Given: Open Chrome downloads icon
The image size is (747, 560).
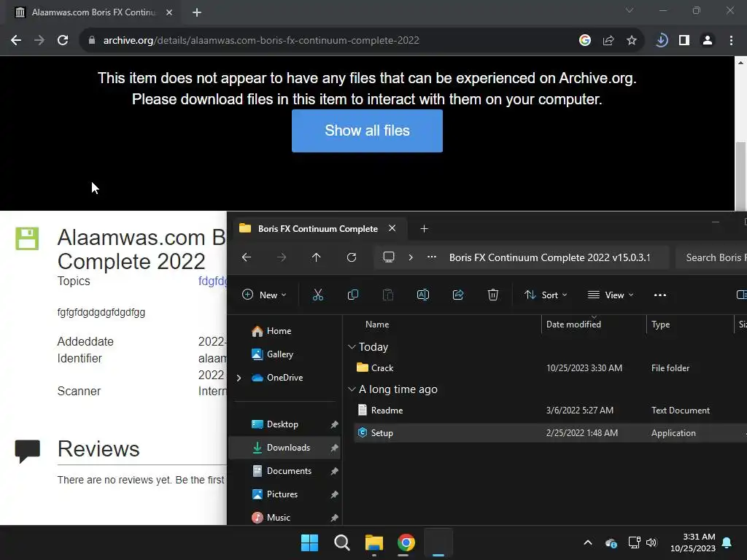Looking at the screenshot, I should click(x=661, y=41).
